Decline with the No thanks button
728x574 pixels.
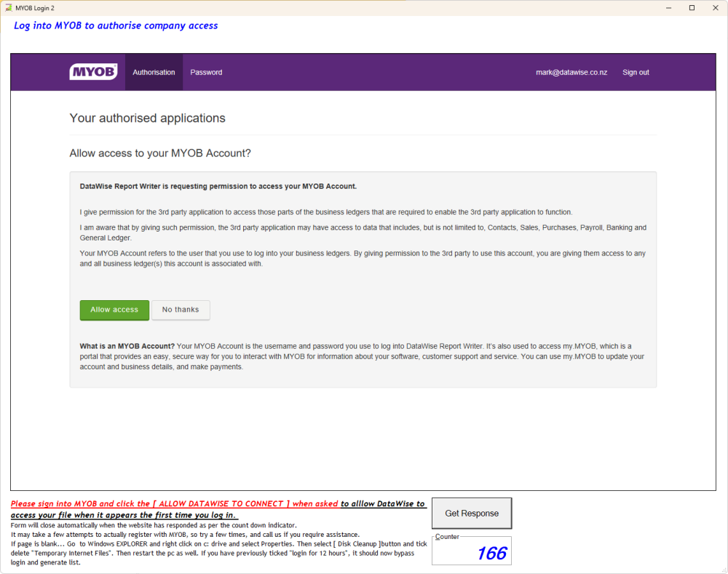(181, 310)
